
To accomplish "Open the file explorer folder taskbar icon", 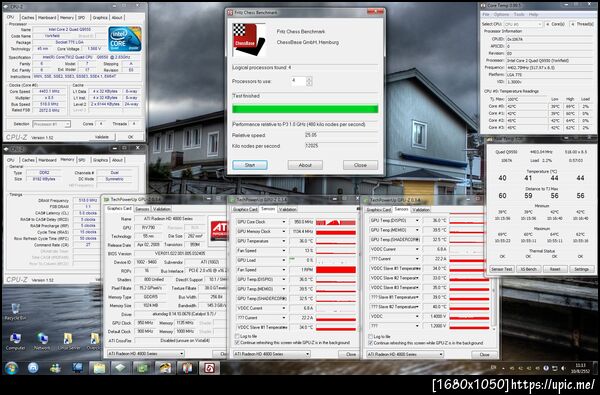I will point(99,368).
